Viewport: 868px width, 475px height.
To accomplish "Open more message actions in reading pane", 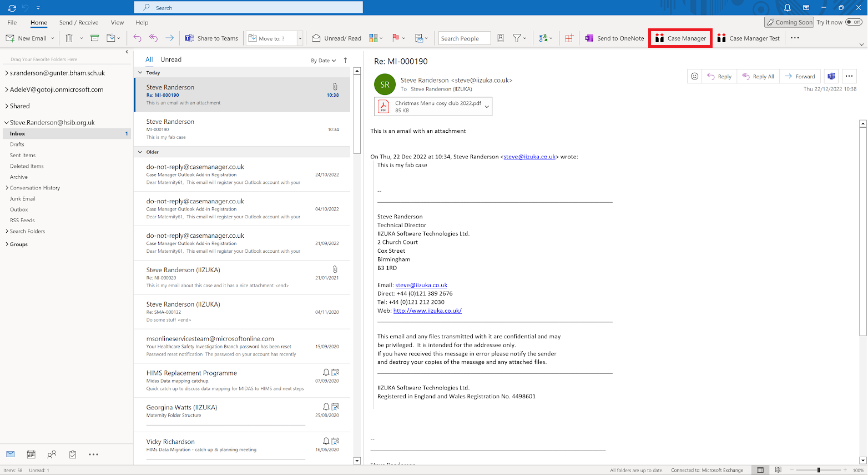I will [x=849, y=76].
